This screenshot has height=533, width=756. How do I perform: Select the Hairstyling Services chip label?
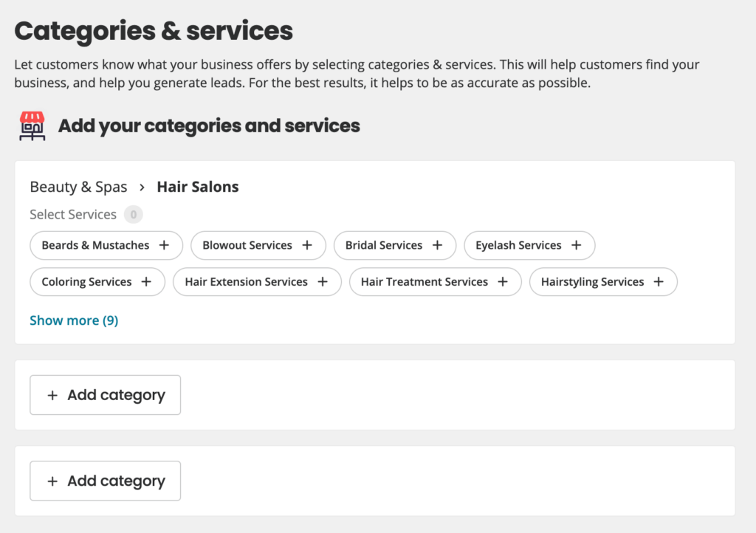tap(592, 282)
